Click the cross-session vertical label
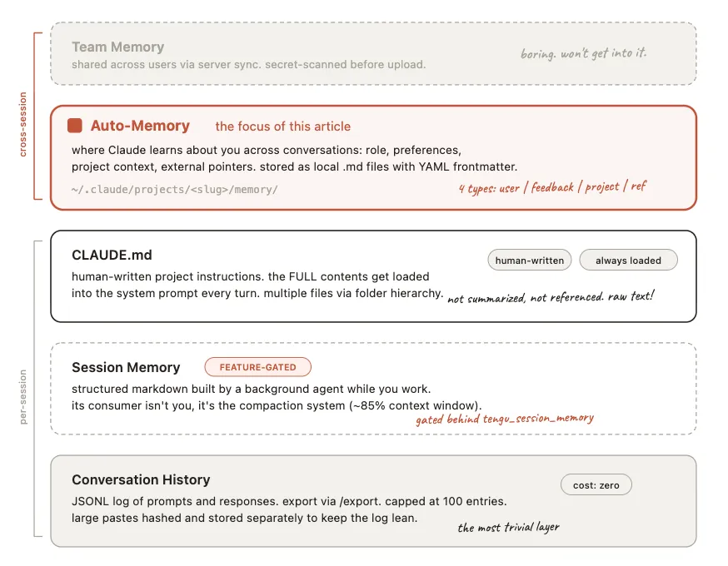 point(23,124)
